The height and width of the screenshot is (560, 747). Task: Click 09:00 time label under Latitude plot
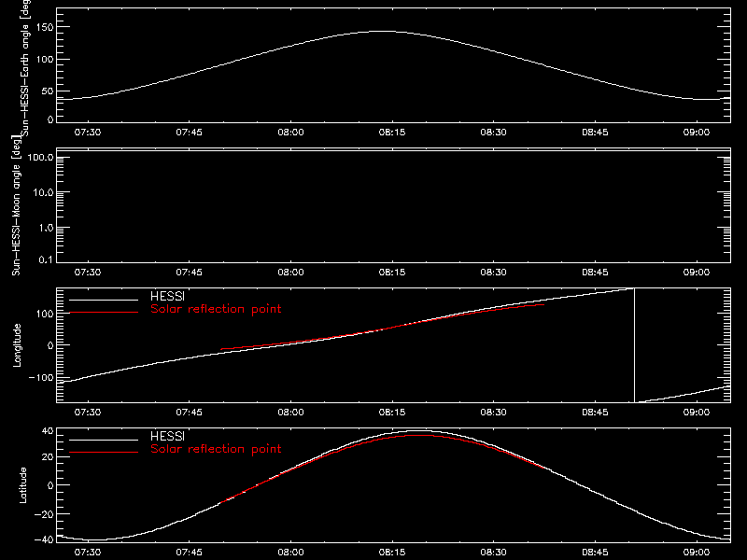click(697, 553)
